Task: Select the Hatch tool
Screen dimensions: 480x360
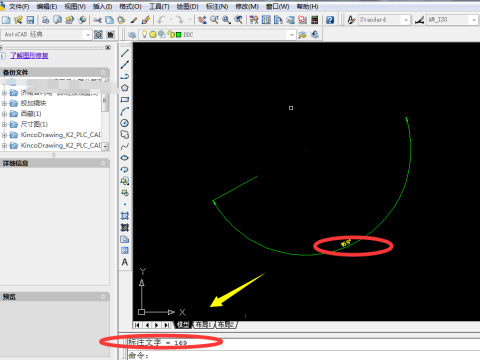Action: coord(125,216)
